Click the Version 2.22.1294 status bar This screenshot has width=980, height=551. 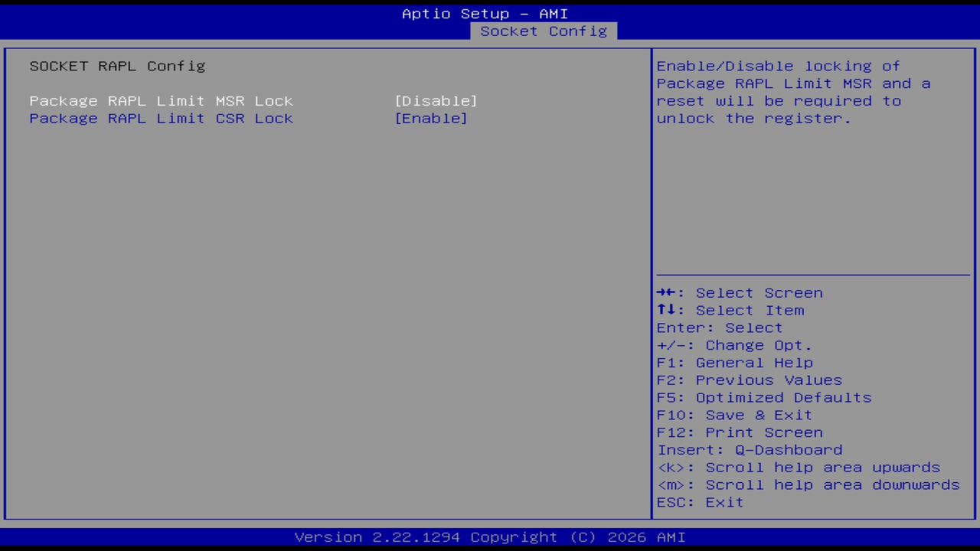point(490,536)
